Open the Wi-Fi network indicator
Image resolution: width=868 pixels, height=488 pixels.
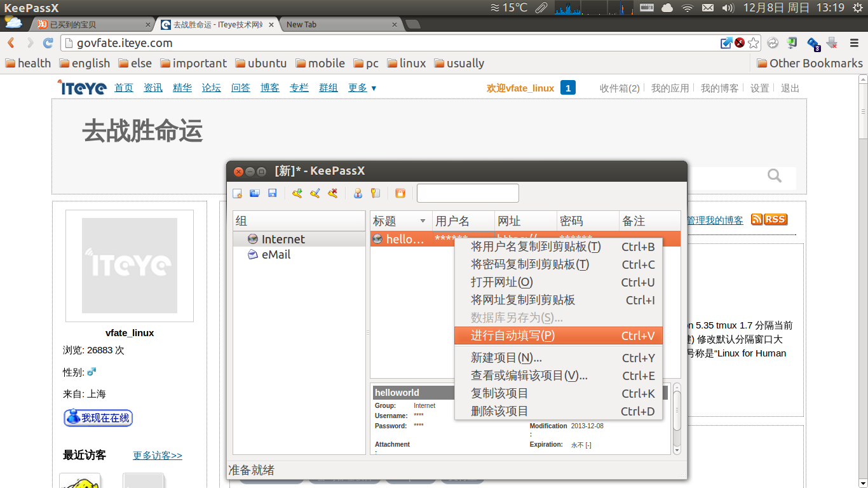click(x=688, y=8)
